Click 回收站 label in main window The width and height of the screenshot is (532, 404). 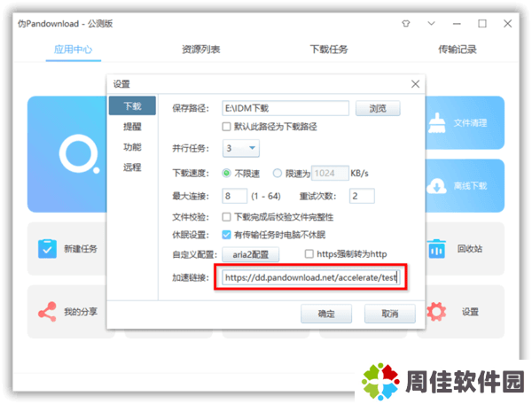(470, 249)
